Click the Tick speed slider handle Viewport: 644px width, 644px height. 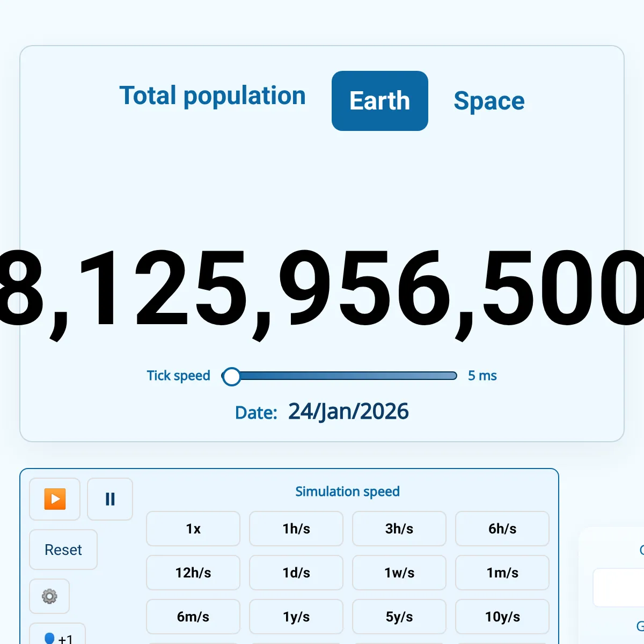click(232, 376)
